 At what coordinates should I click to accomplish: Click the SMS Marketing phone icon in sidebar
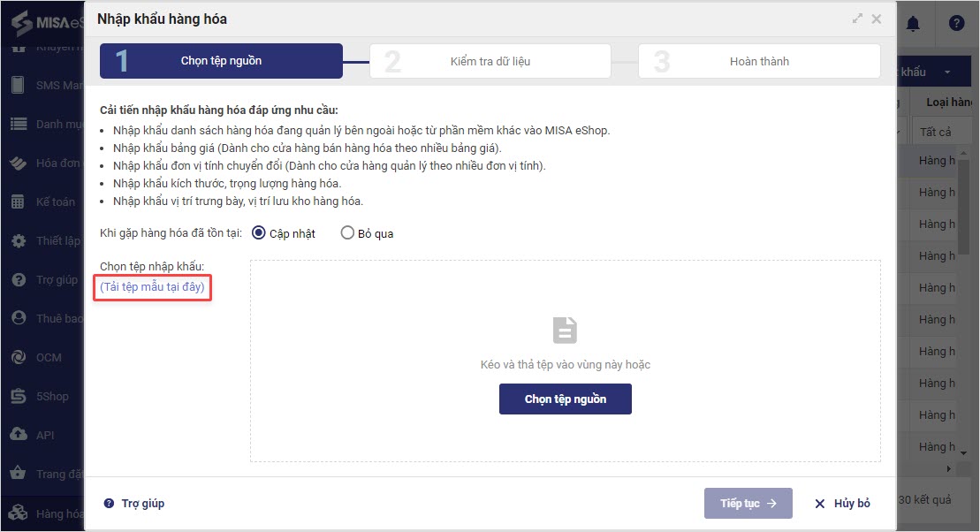[18, 86]
